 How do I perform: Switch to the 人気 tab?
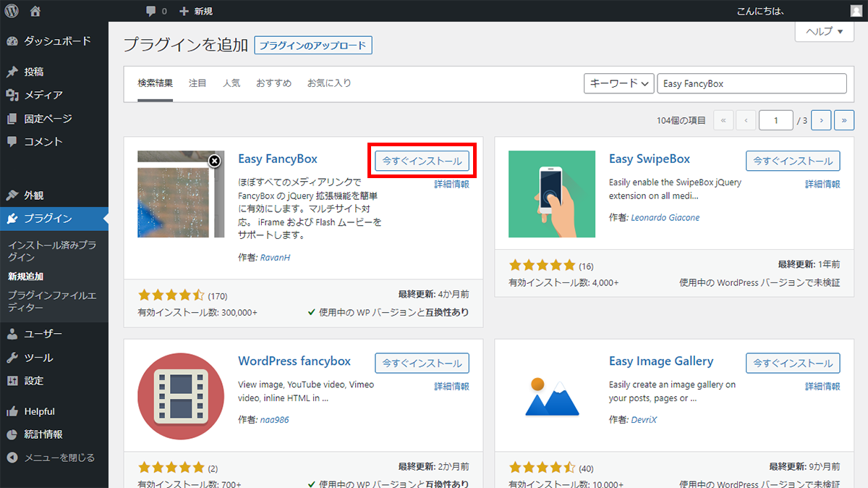pyautogui.click(x=231, y=83)
